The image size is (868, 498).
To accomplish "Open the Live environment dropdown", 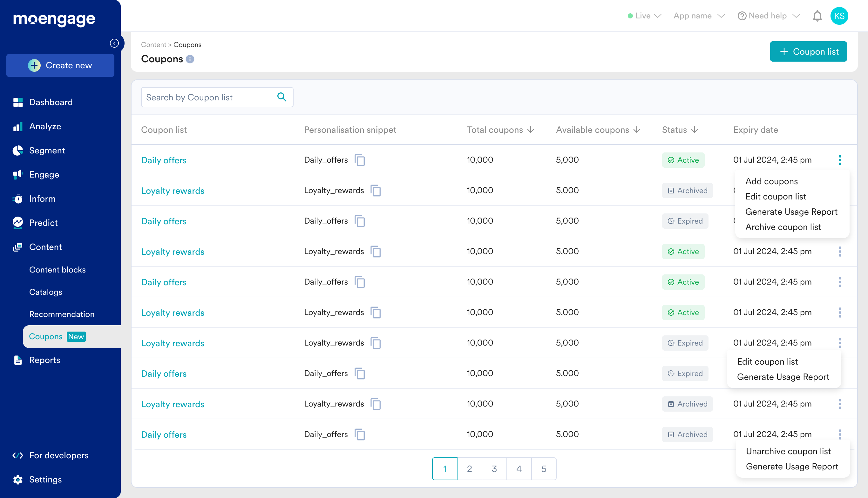I will click(x=645, y=16).
